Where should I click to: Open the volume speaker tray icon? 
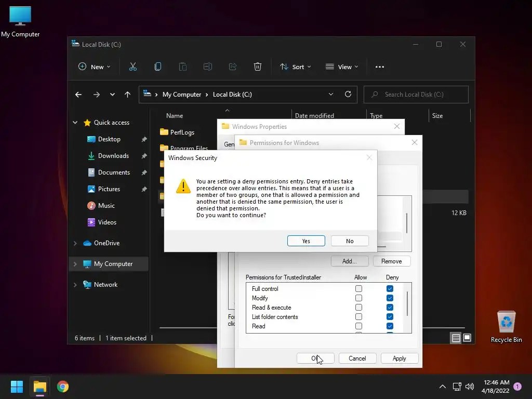(470, 387)
